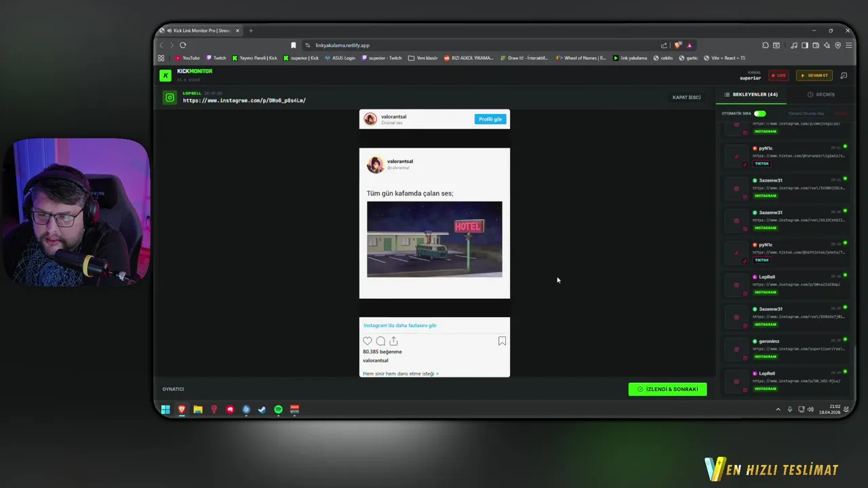
Task: Open Brave Shields lion icon
Action: [677, 45]
